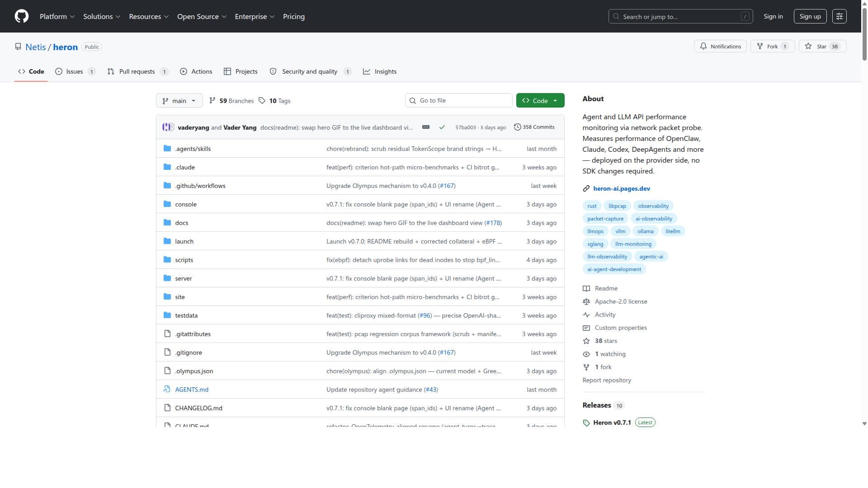This screenshot has width=868, height=488.
Task: Click the Activity pulse icon
Action: click(x=586, y=315)
